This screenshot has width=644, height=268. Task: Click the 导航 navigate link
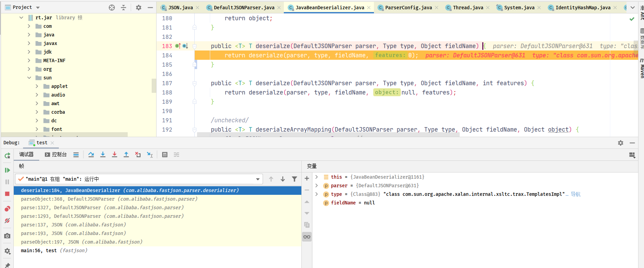576,194
